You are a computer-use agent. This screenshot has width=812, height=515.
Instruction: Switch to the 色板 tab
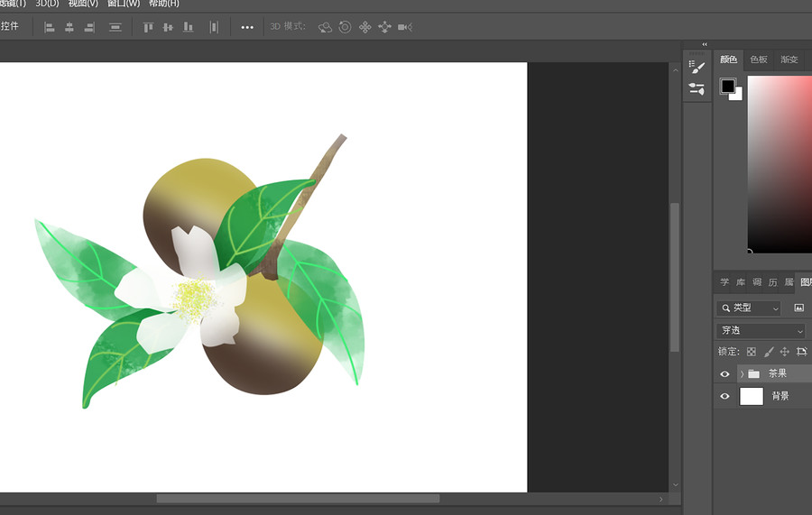[x=759, y=60]
